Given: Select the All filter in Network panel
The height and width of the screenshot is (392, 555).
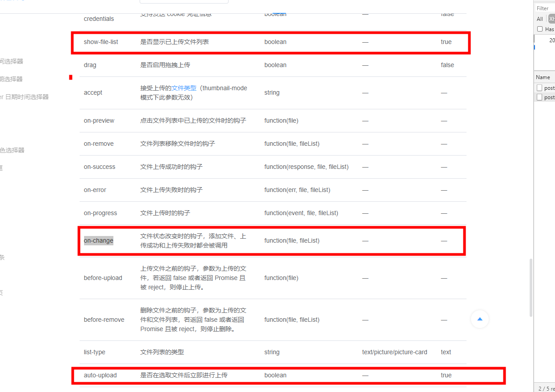Looking at the screenshot, I should click(539, 19).
